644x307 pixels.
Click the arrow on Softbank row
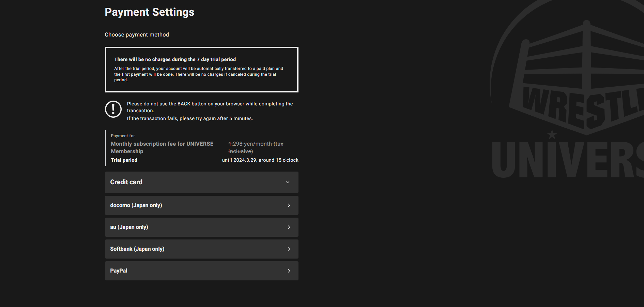tap(289, 249)
